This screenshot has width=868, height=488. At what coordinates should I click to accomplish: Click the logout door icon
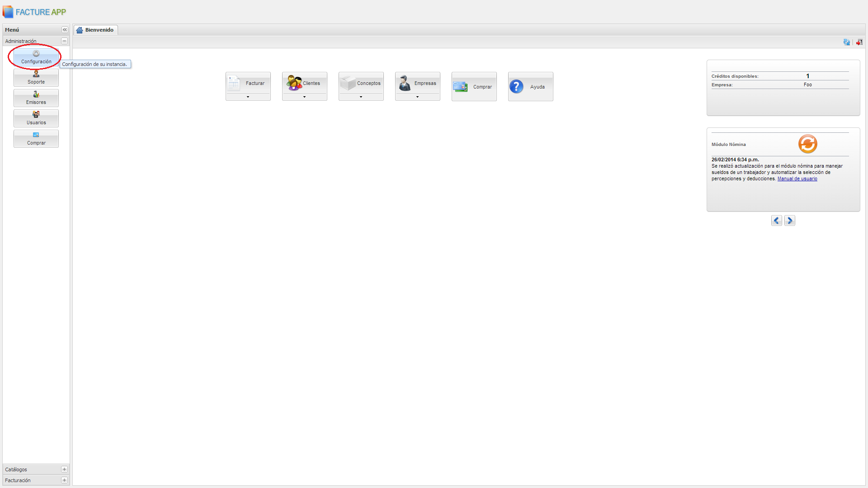coord(859,42)
